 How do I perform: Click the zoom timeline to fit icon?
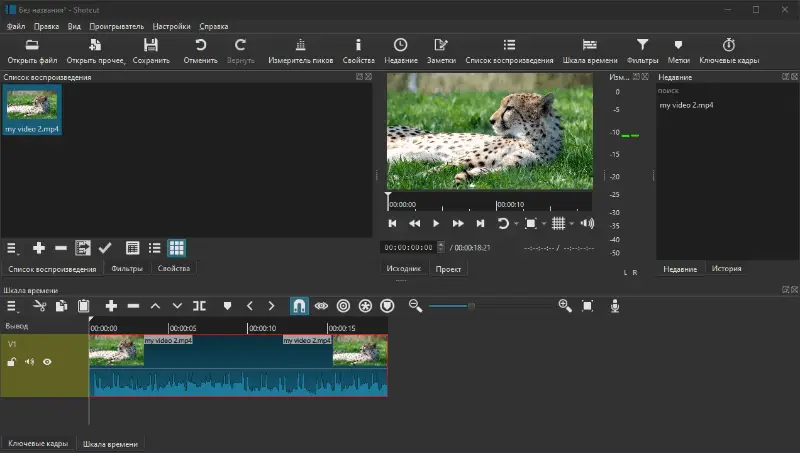pyautogui.click(x=588, y=306)
